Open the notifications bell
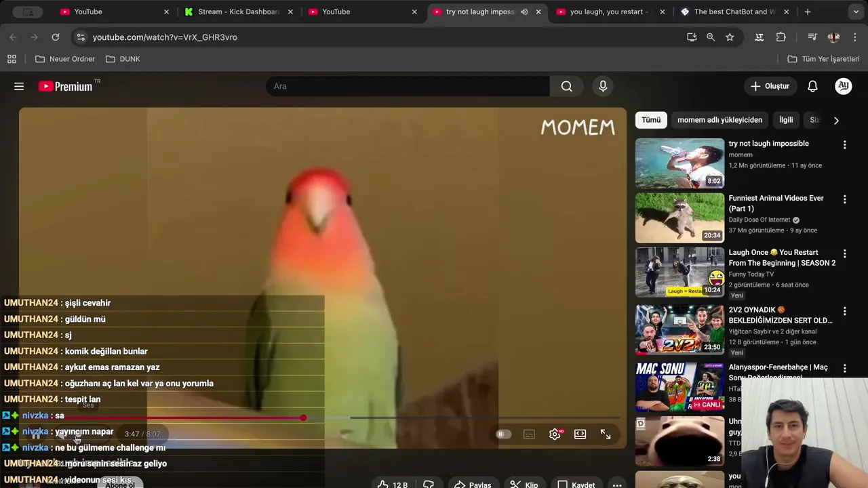 click(x=812, y=86)
